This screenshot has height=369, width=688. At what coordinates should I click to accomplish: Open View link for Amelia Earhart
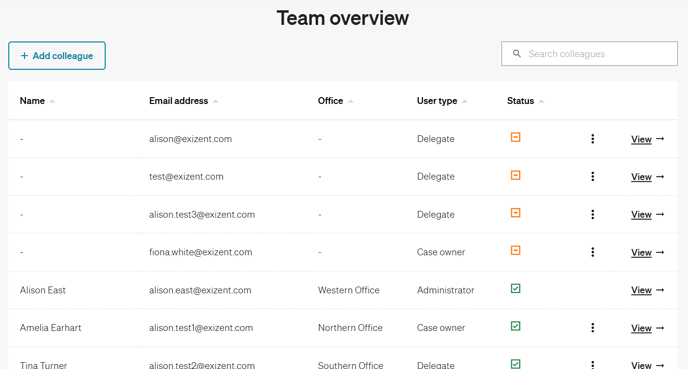click(641, 328)
